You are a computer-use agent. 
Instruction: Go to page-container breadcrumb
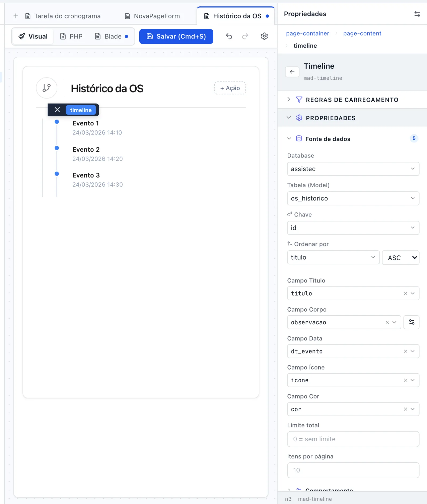(307, 33)
